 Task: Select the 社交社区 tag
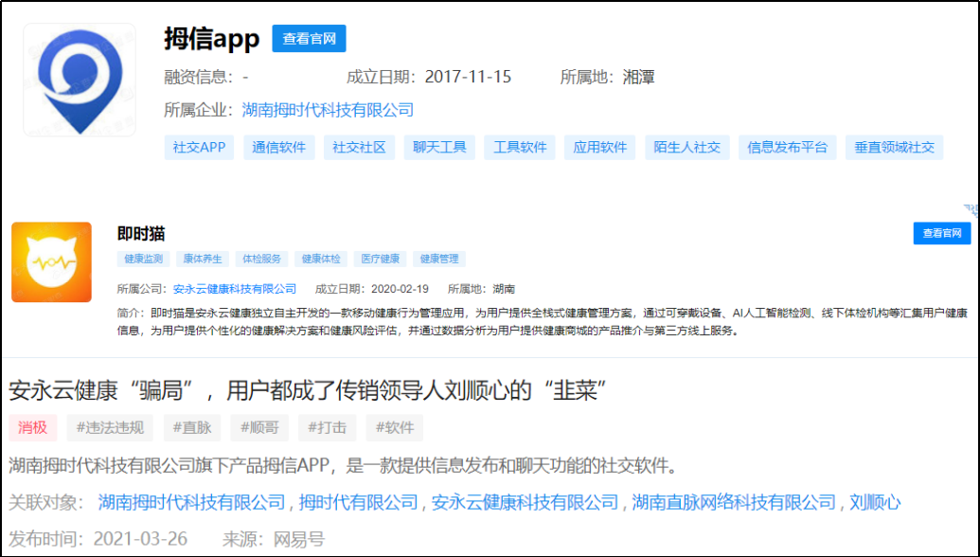point(359,148)
